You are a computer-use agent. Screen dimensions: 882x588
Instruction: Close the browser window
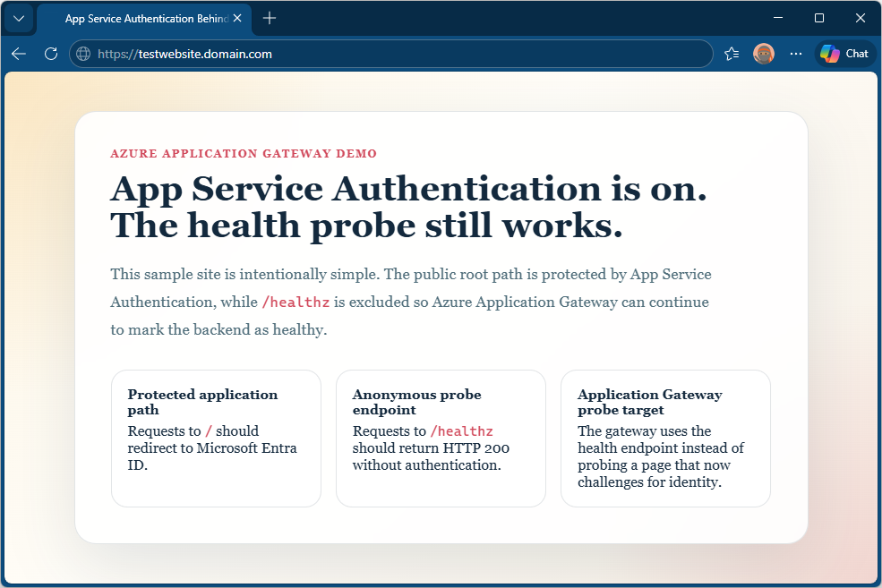(860, 18)
